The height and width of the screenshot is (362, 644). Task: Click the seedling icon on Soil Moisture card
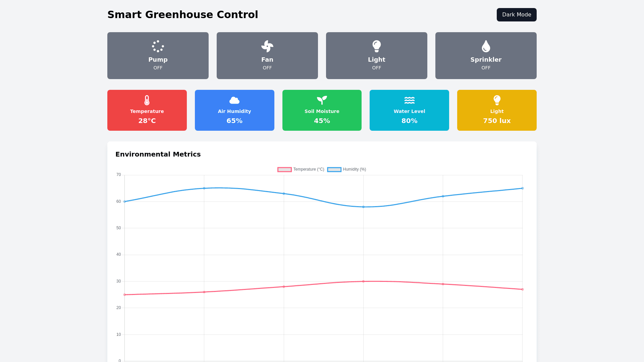[322, 100]
